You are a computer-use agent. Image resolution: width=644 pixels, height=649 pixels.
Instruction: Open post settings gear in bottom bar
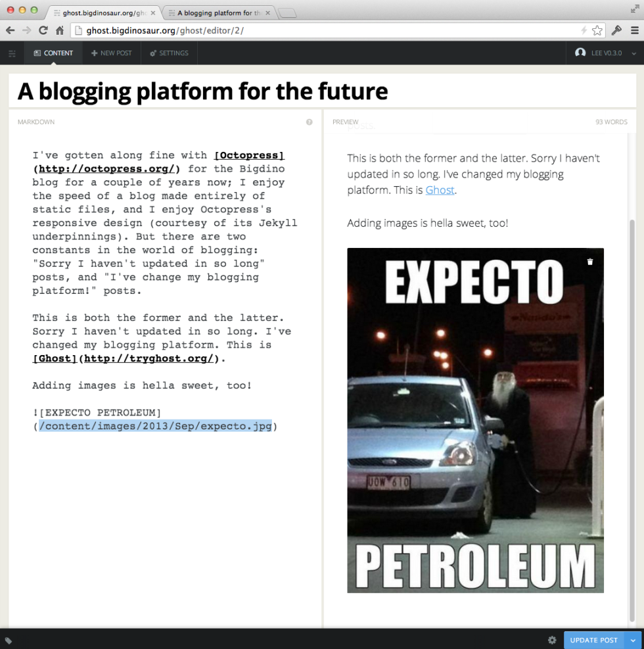coord(552,640)
